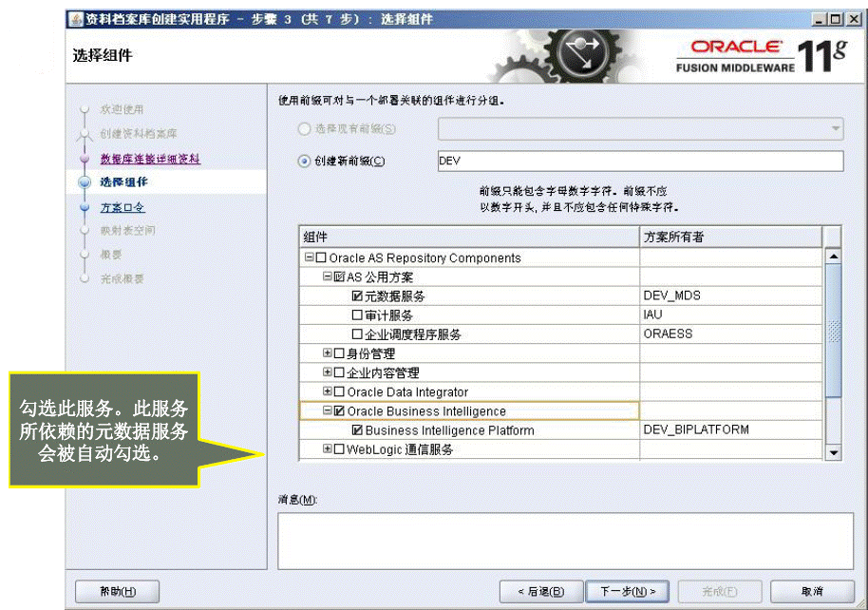Click the 后退(B) button
The height and width of the screenshot is (610, 868).
pos(541,592)
